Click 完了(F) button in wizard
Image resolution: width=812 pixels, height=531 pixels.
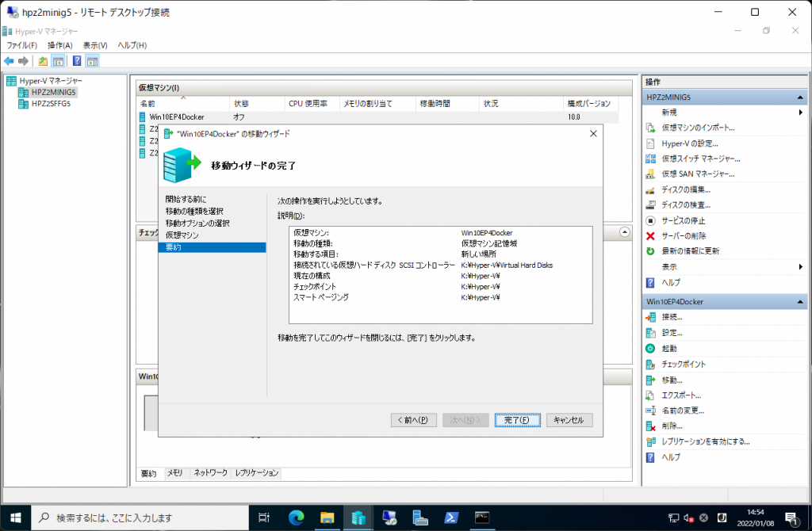[517, 420]
